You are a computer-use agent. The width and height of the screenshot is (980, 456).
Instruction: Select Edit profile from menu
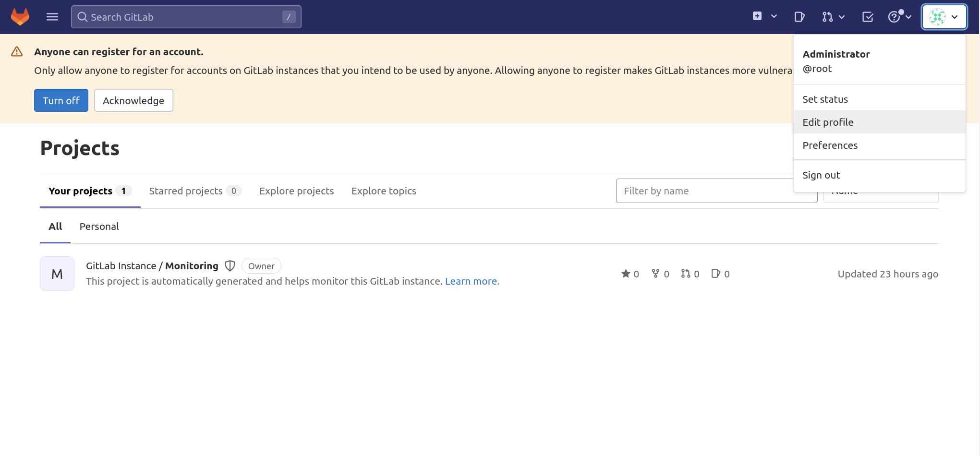pyautogui.click(x=828, y=122)
